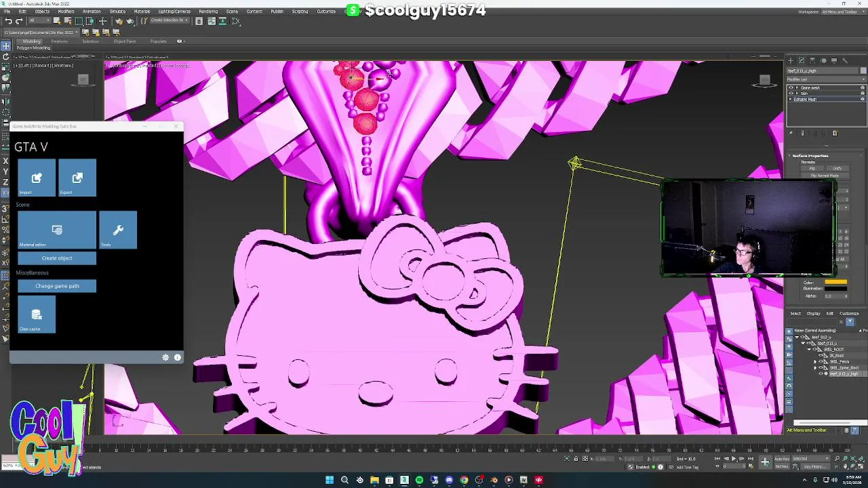Open the Scripting menu
The image size is (868, 488).
(x=300, y=12)
